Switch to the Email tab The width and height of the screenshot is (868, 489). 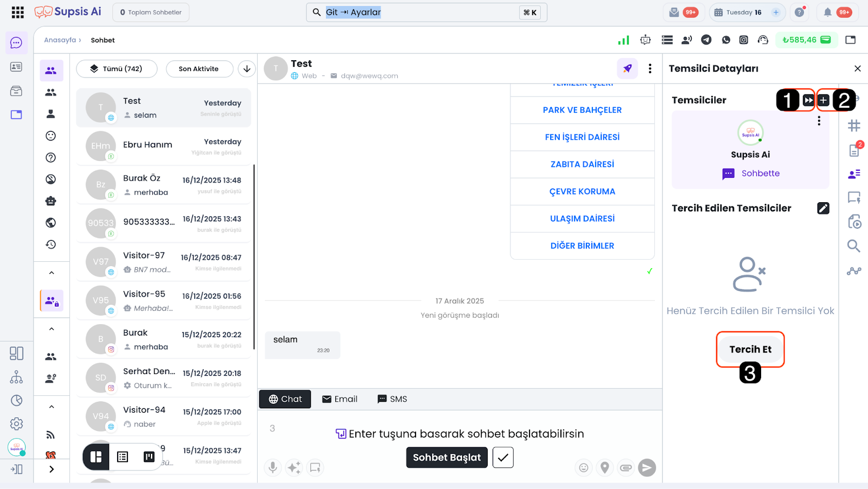pyautogui.click(x=340, y=399)
